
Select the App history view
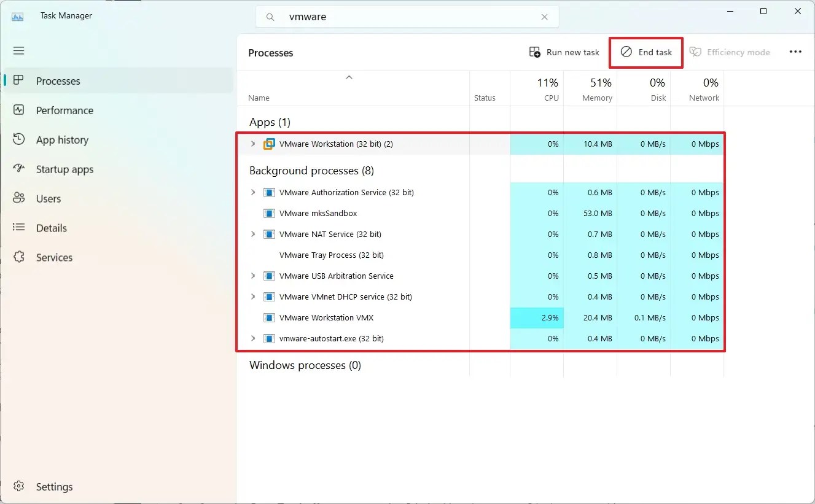coord(61,140)
